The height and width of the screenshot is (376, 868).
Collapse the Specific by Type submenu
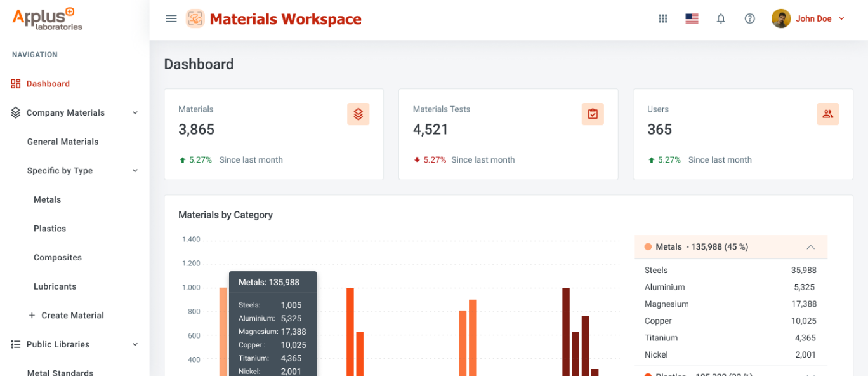[135, 171]
